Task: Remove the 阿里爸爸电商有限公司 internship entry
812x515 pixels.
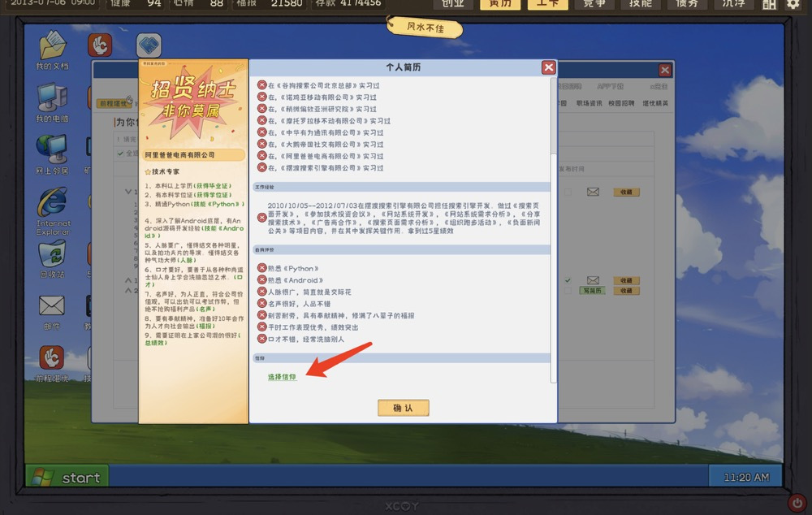Action: pos(262,155)
